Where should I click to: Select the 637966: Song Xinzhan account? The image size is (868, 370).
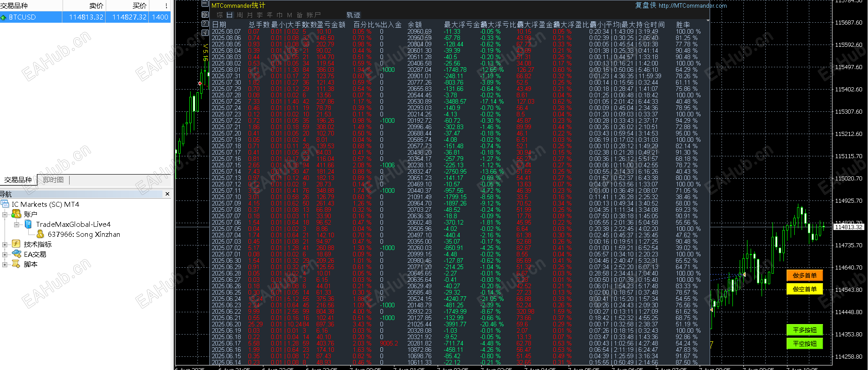[84, 235]
